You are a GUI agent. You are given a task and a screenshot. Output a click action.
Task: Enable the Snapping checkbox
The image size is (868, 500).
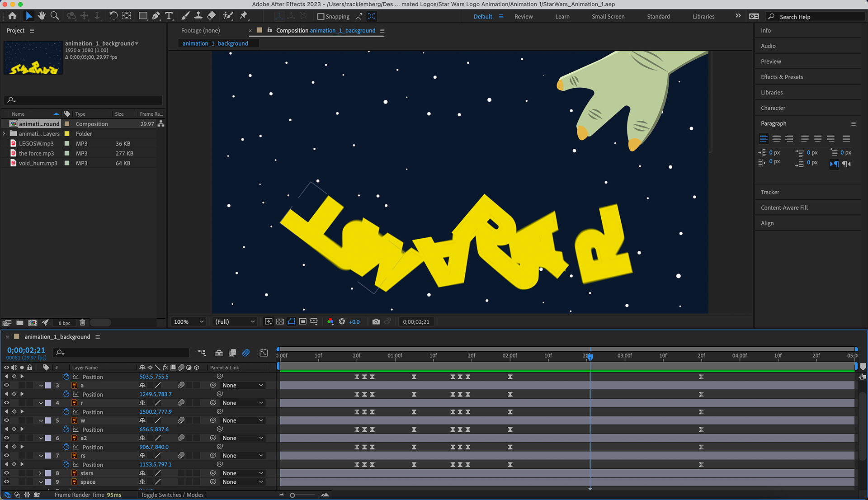[321, 17]
